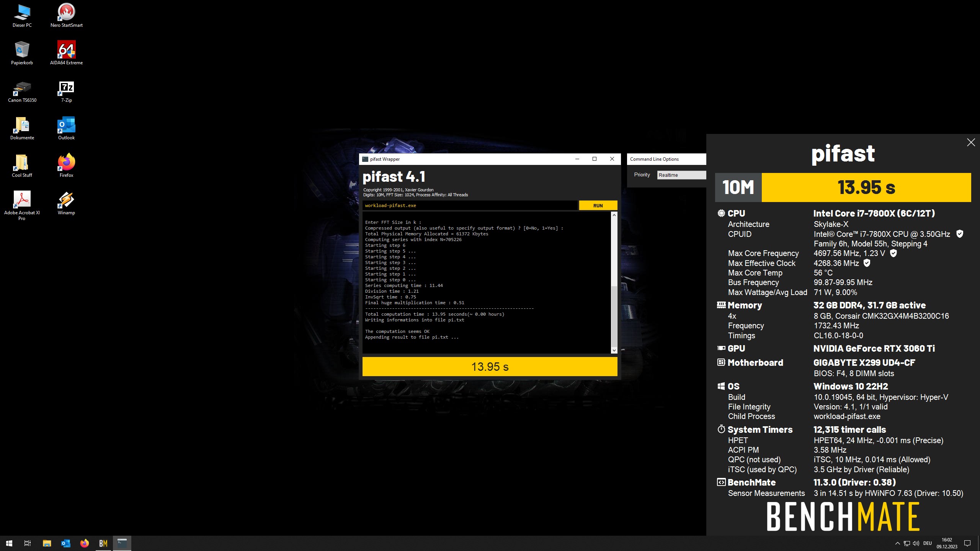This screenshot has height=551, width=980.
Task: Open the notification center icon
Action: click(x=967, y=543)
